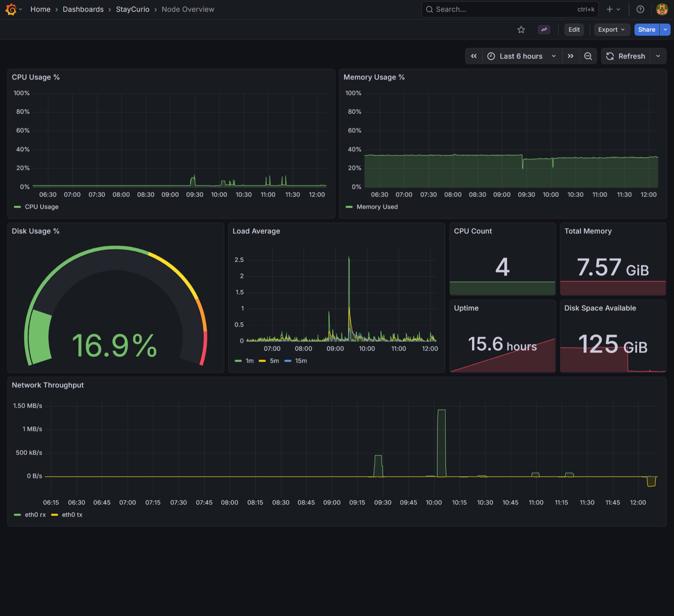Image resolution: width=674 pixels, height=616 pixels.
Task: Star this dashboard as favorite
Action: (521, 30)
